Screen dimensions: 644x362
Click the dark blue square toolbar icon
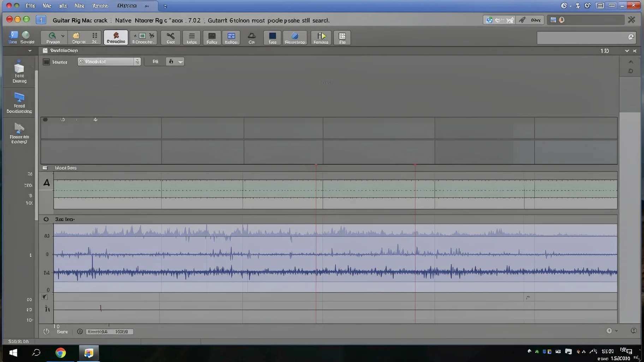[x=272, y=37]
